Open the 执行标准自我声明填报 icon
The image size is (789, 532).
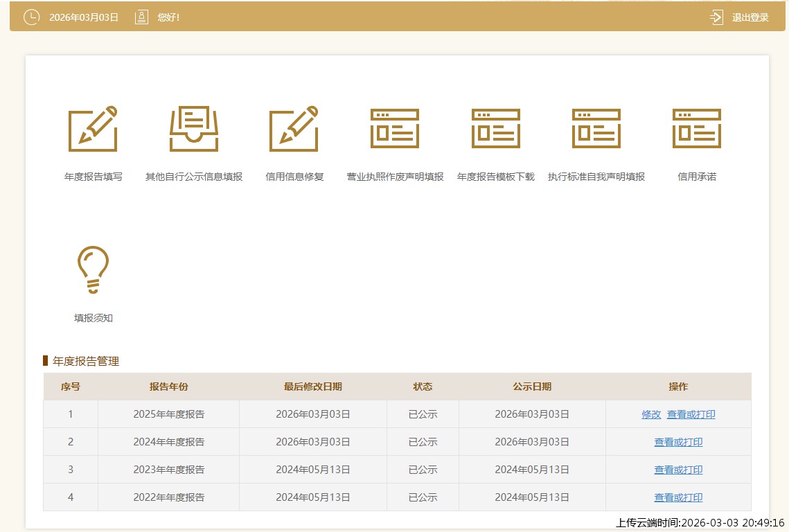596,129
